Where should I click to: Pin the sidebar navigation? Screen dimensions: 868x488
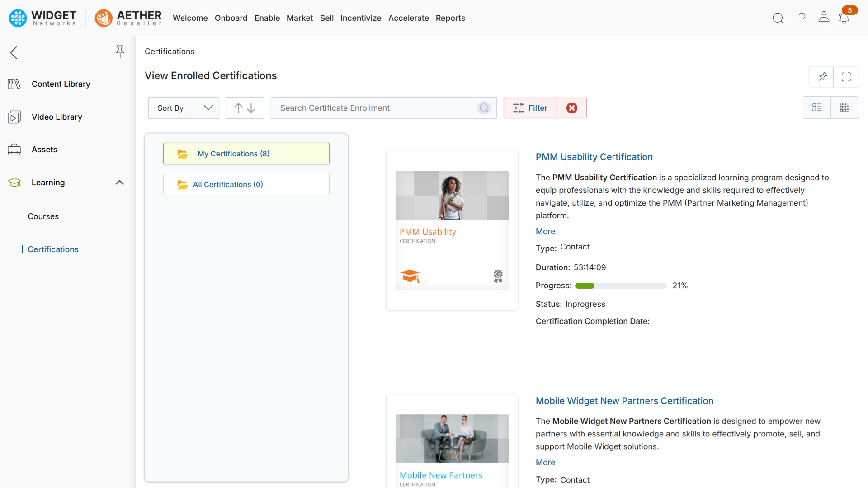[x=120, y=52]
